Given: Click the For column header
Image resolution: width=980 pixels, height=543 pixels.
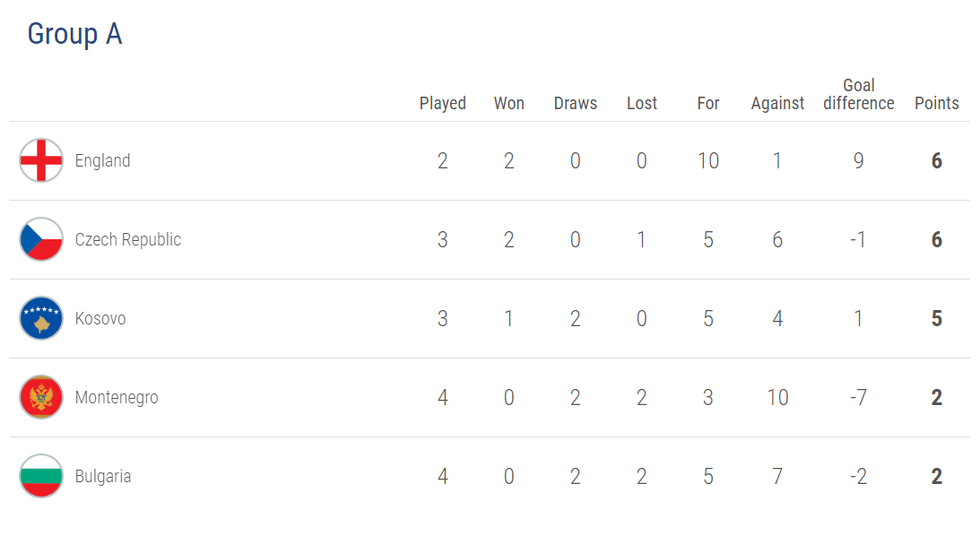Looking at the screenshot, I should (708, 103).
